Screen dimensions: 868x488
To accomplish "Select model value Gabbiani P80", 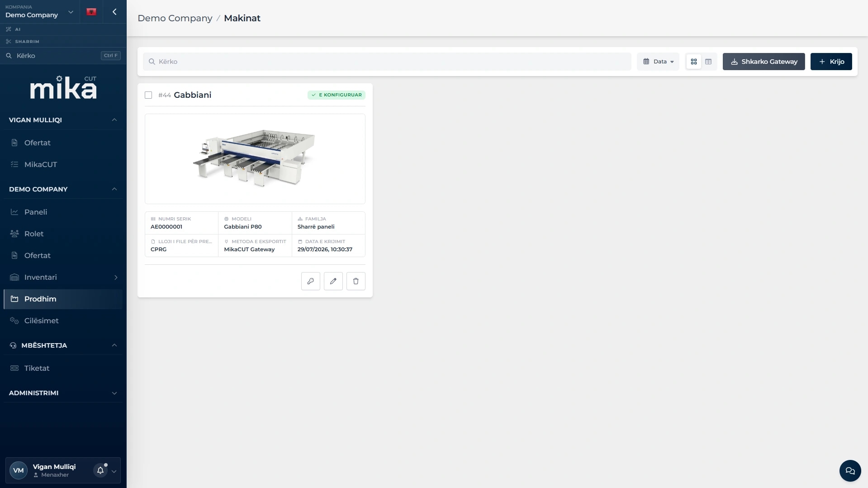I will 243,227.
